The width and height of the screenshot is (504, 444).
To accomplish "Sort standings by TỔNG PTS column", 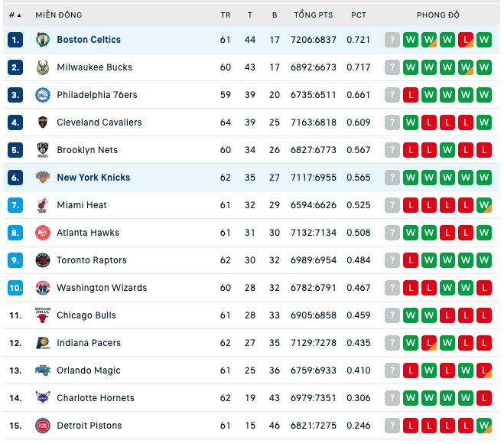I will [x=314, y=15].
